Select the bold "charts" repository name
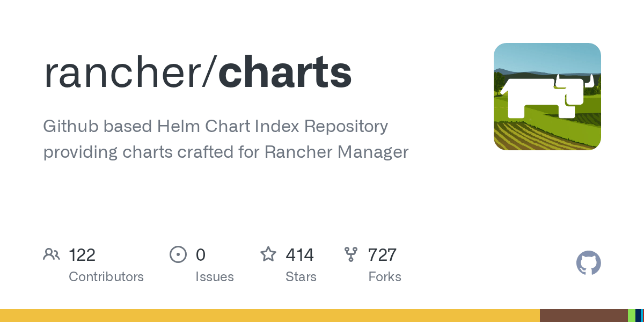 coord(285,73)
